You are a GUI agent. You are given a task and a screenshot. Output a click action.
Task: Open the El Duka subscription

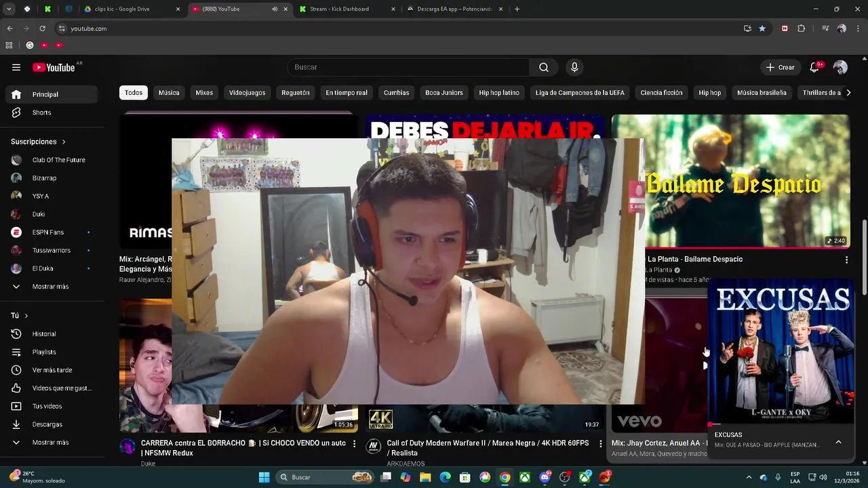52,268
